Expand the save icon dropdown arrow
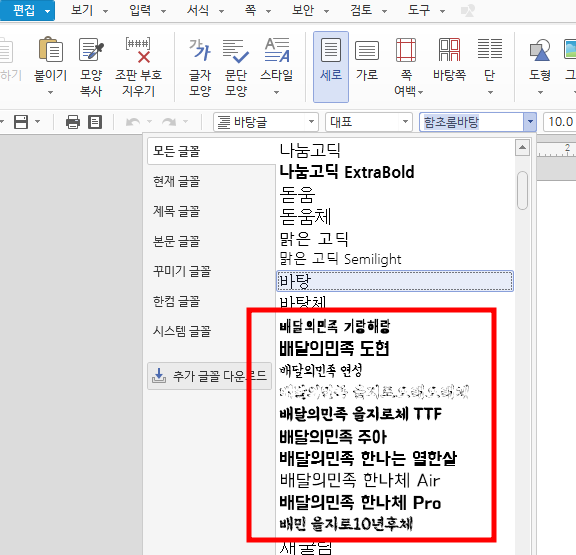Screen dimensions: 576x555 click(x=37, y=122)
